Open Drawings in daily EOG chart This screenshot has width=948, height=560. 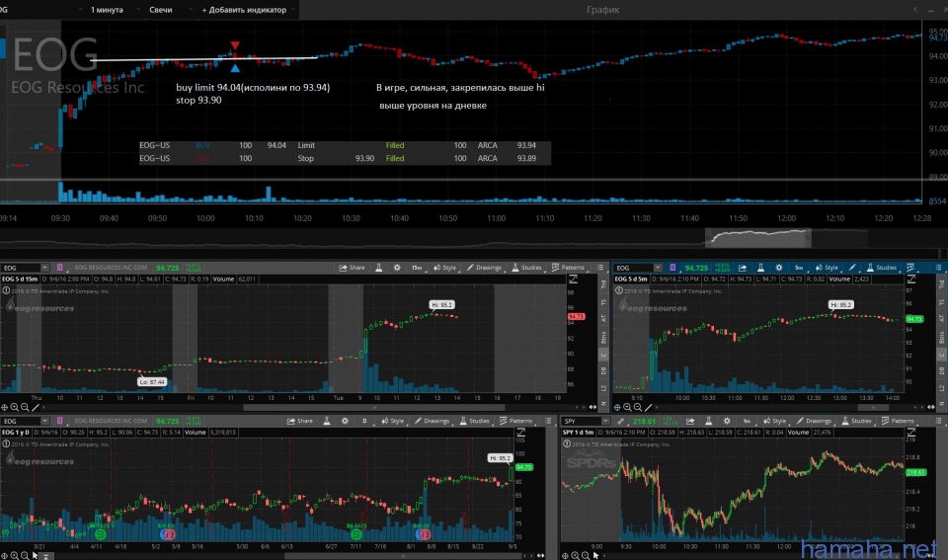tap(432, 421)
